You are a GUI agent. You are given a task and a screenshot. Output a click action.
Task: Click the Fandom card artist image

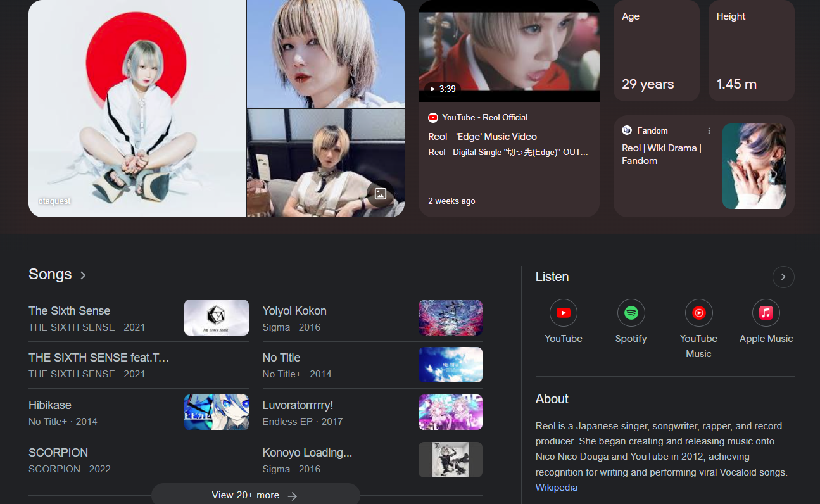coord(754,166)
